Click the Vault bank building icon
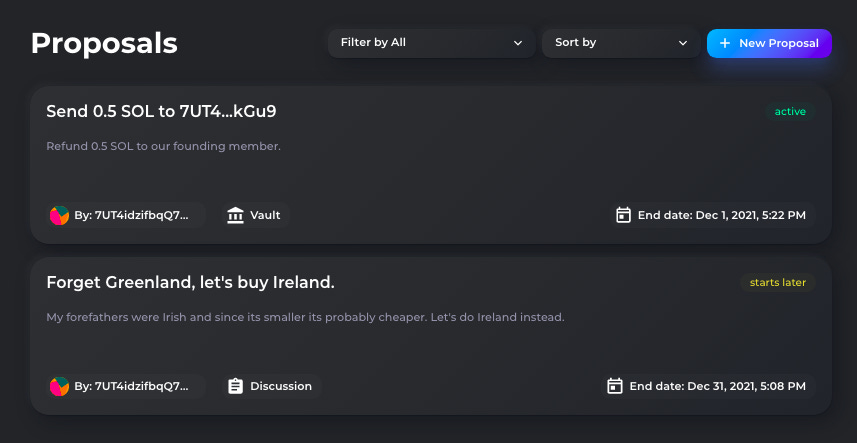The height and width of the screenshot is (443, 857). pyautogui.click(x=235, y=215)
